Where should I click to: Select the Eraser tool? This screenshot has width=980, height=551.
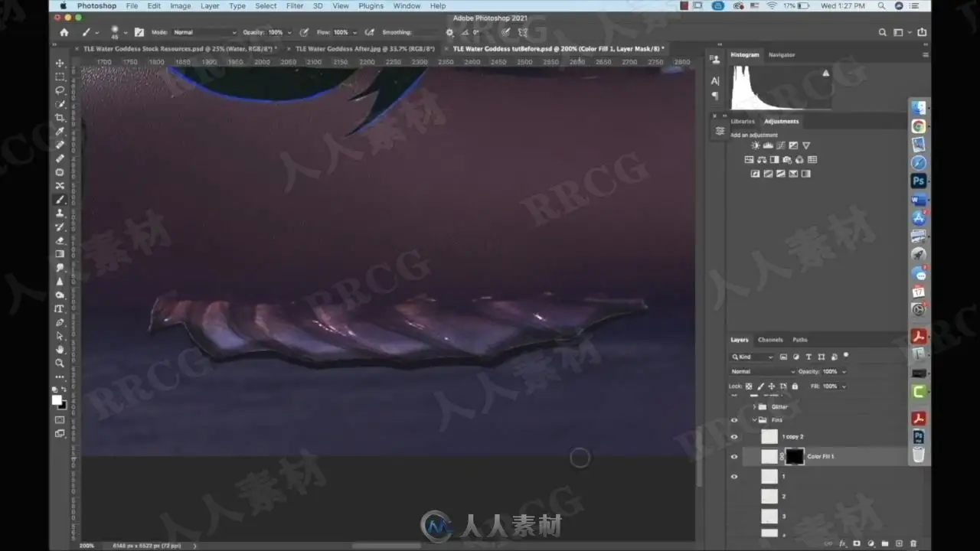[60, 240]
